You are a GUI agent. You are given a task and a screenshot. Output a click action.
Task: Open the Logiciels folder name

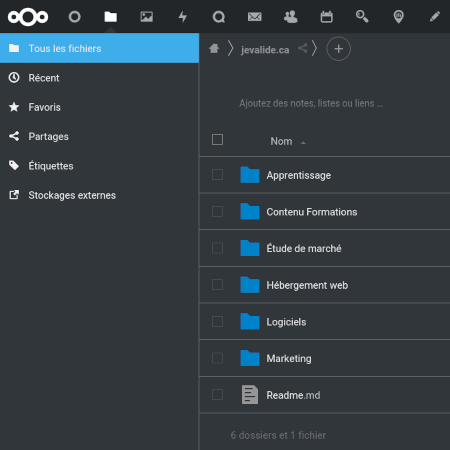click(x=286, y=322)
